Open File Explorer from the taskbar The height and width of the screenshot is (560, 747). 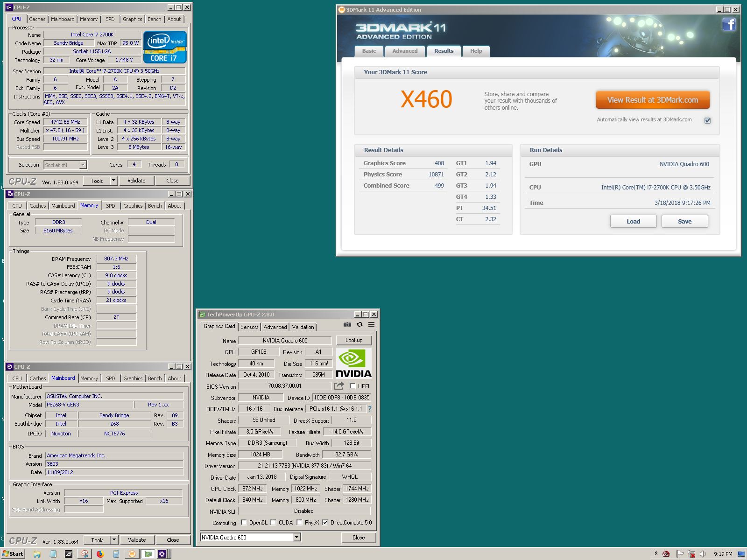(37, 554)
